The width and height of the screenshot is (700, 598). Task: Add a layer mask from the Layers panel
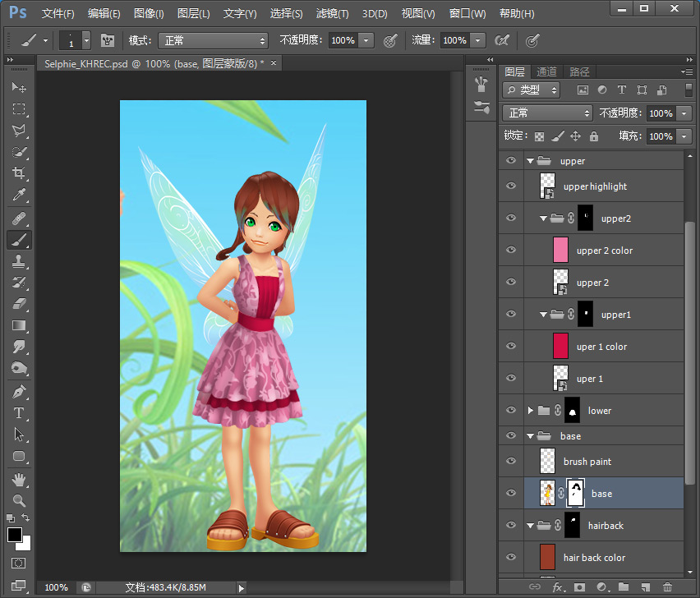coord(580,589)
